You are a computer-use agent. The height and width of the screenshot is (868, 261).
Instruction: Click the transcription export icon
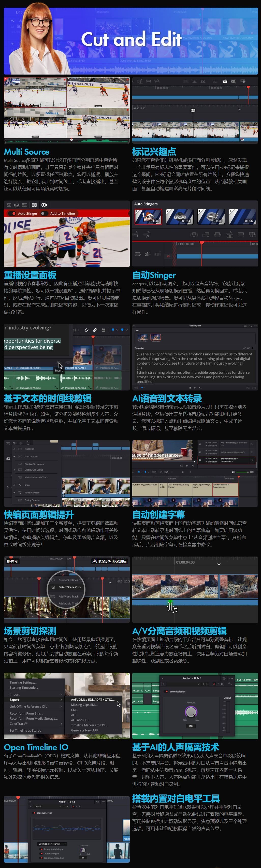coord(245,326)
